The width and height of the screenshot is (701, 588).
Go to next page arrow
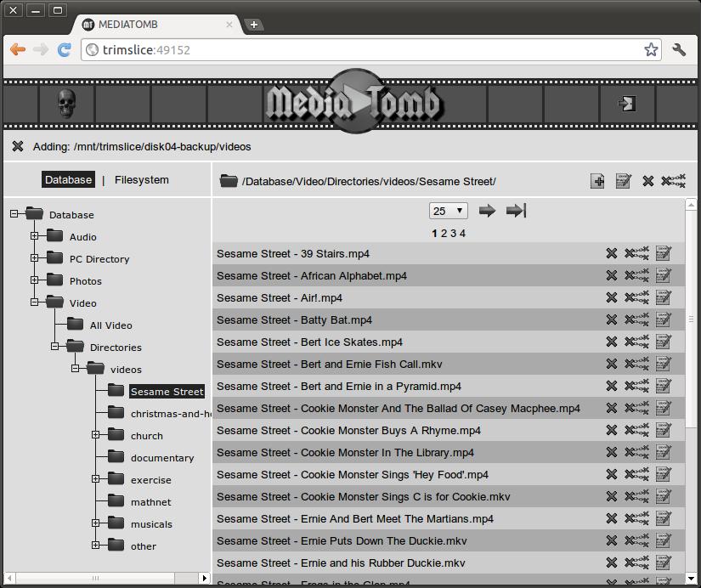[x=487, y=211]
